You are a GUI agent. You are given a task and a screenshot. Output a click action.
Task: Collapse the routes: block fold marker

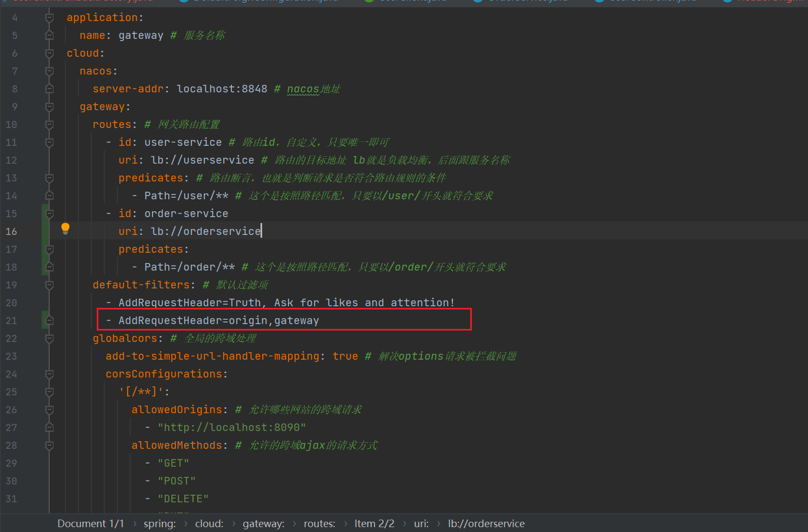[x=49, y=125]
